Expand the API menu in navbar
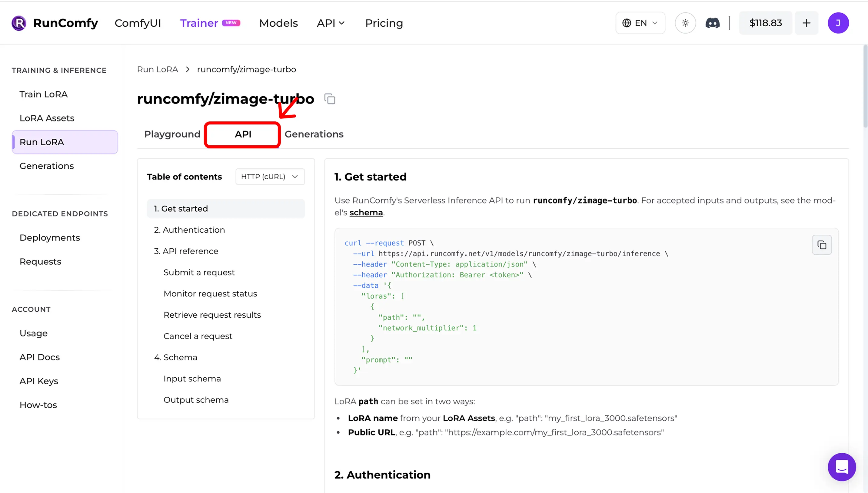 coord(331,23)
